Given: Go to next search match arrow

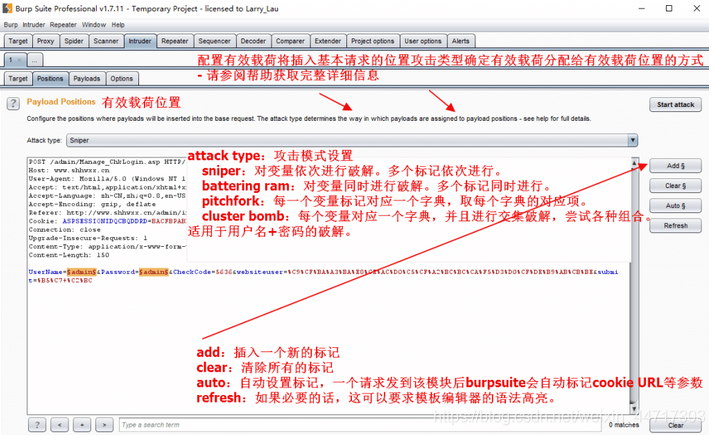Looking at the screenshot, I should click(104, 425).
